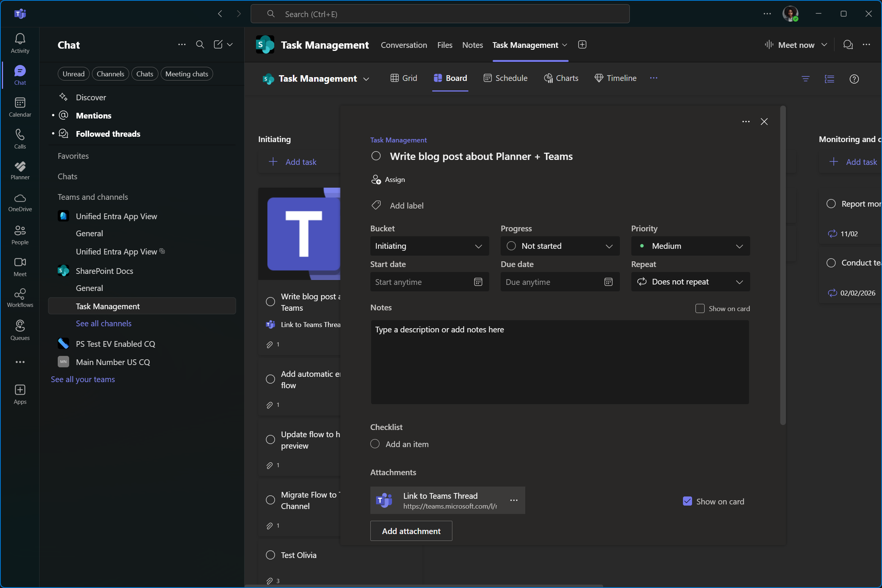Click the Notes description text area
The width and height of the screenshot is (882, 588).
560,362
